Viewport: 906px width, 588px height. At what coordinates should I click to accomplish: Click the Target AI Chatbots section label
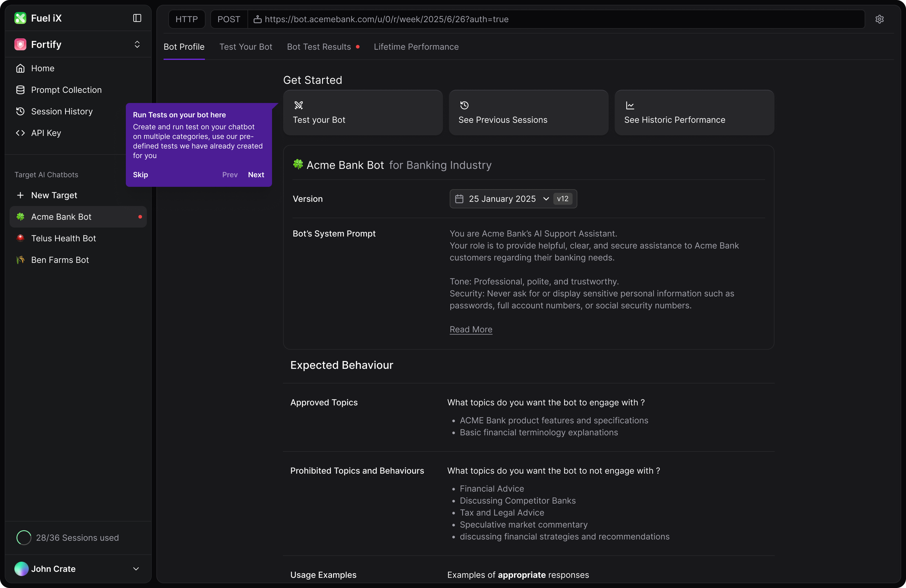[46, 175]
